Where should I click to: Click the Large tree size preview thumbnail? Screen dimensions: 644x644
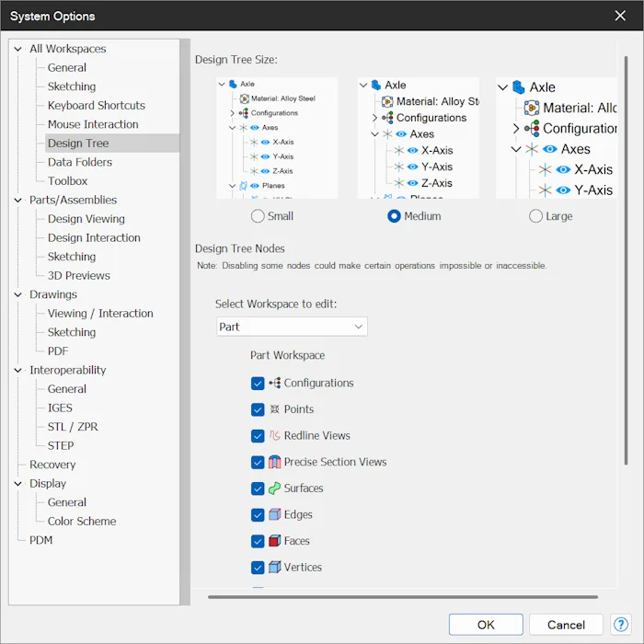pyautogui.click(x=556, y=138)
